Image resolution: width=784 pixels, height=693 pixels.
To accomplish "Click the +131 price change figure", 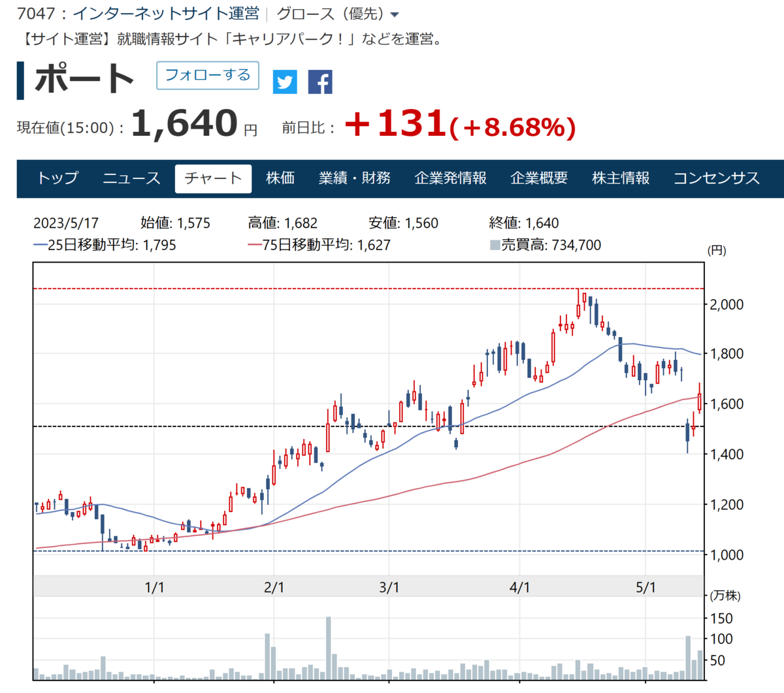I will click(x=395, y=123).
